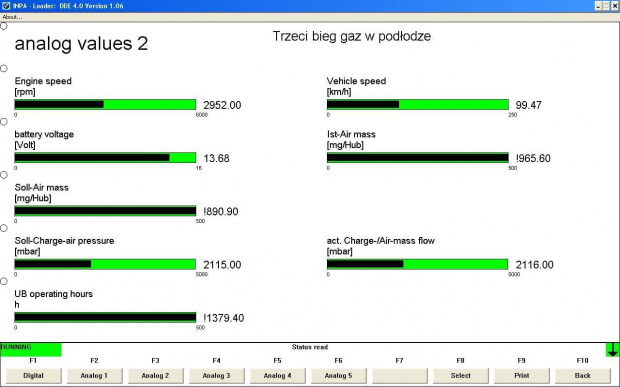This screenshot has height=387, width=620.
Task: Click the analog values 2 heading
Action: (x=81, y=43)
